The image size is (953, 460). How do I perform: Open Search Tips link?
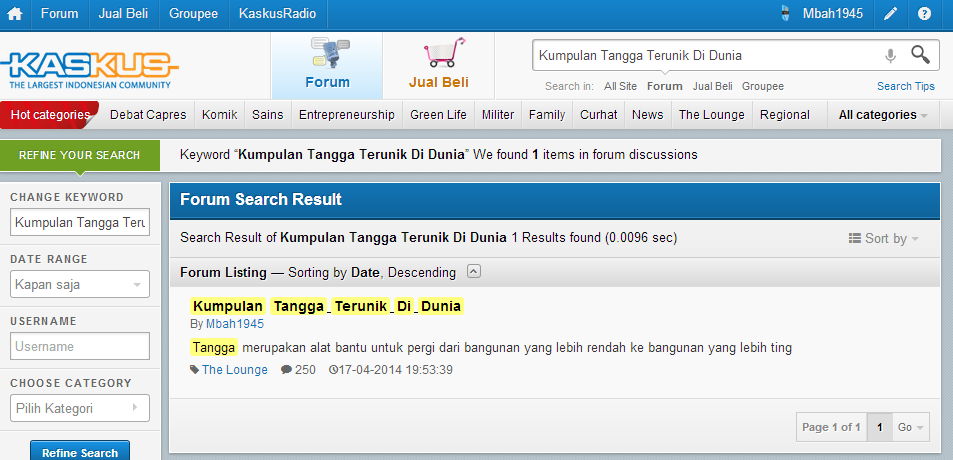[x=906, y=86]
